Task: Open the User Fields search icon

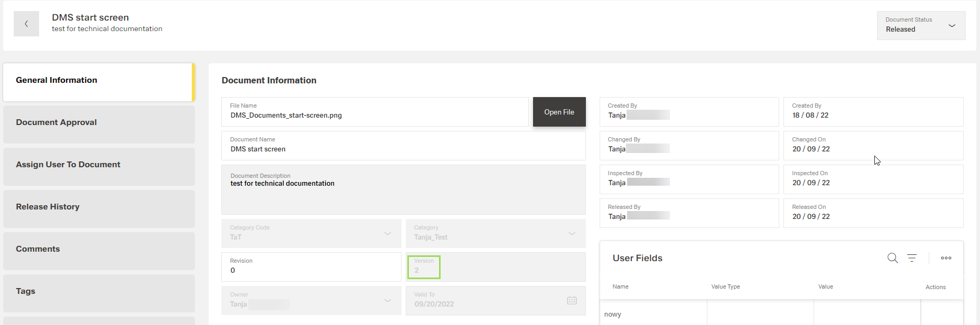Action: (892, 258)
